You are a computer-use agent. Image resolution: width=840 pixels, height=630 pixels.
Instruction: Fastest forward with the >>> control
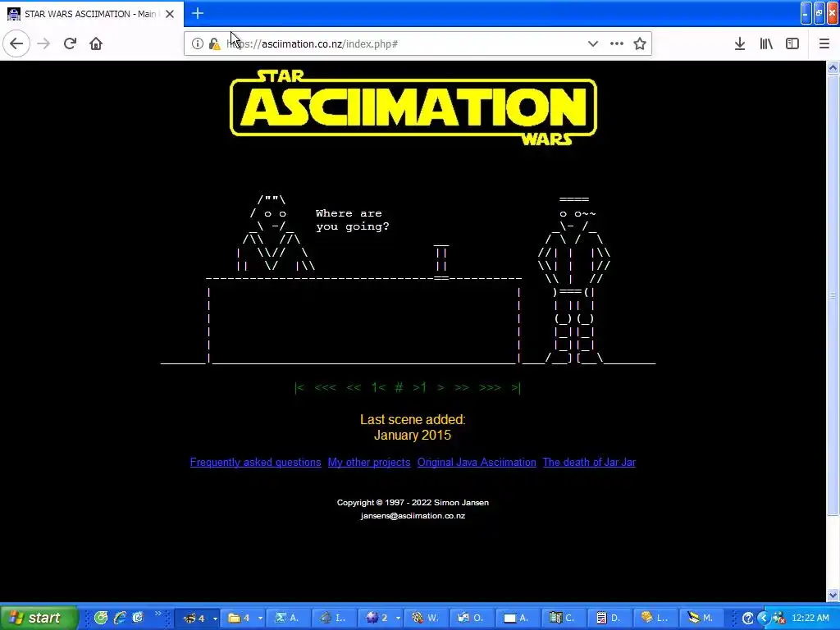(x=491, y=387)
